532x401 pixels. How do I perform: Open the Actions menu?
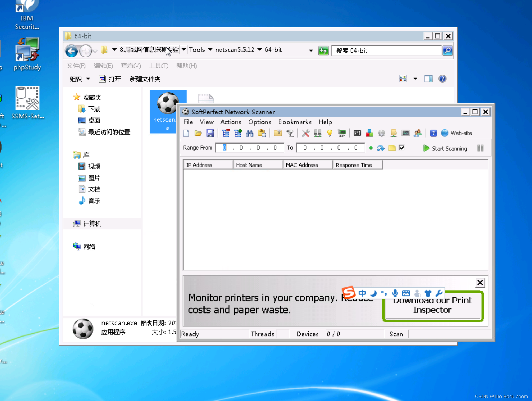[x=231, y=122]
